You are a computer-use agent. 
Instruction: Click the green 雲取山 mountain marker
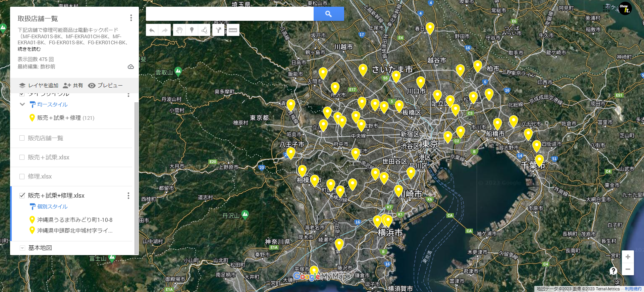point(178,71)
